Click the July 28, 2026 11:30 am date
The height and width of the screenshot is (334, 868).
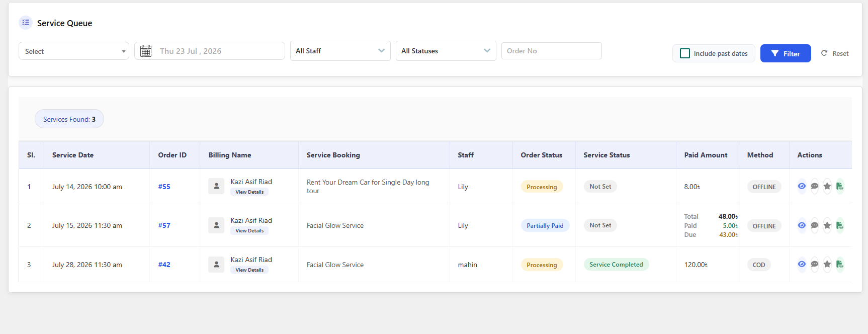[x=87, y=265]
